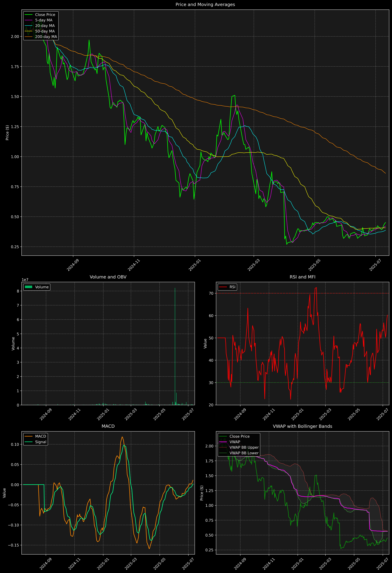392x573 pixels.
Task: Click the '0.25' tick on top chart y-axis
Action: coord(15,247)
